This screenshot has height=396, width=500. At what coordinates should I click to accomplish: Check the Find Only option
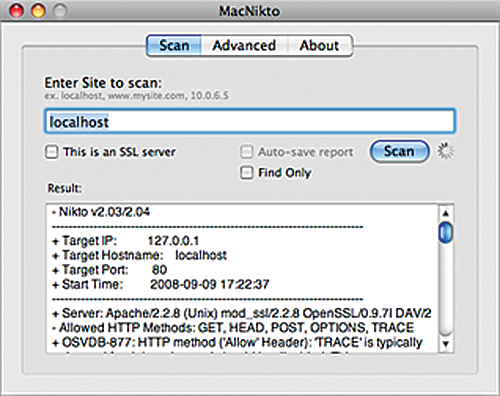coord(247,173)
